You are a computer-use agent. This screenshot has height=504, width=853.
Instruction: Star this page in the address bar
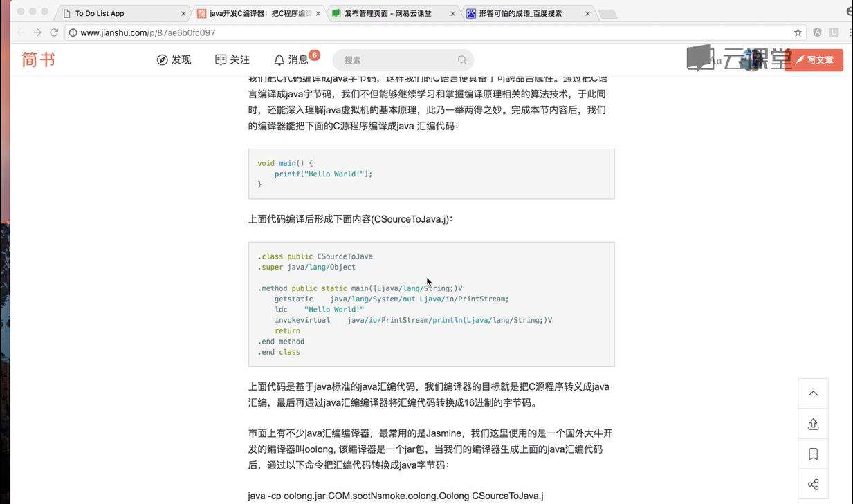798,32
